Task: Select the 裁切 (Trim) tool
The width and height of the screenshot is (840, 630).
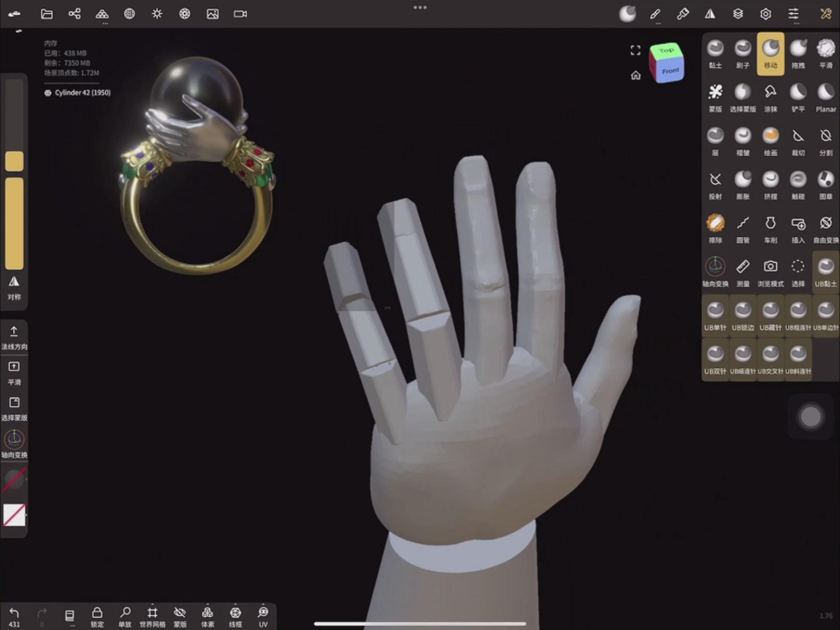Action: point(798,141)
